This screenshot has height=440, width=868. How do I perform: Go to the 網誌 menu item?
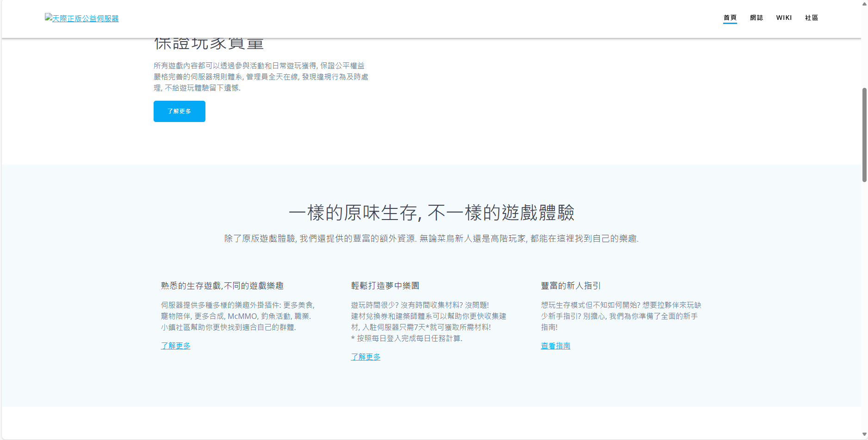click(x=756, y=18)
